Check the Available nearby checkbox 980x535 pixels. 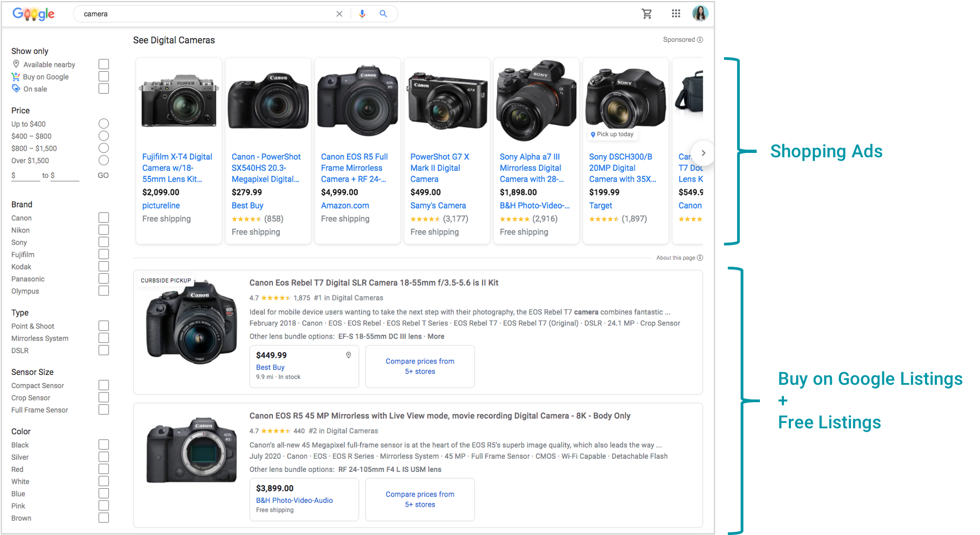pos(104,64)
